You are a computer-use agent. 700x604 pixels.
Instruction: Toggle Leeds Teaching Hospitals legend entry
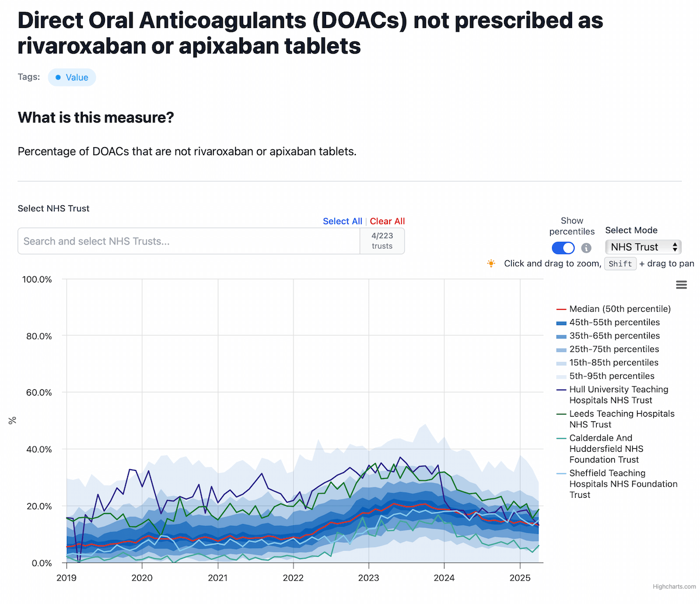[x=621, y=419]
